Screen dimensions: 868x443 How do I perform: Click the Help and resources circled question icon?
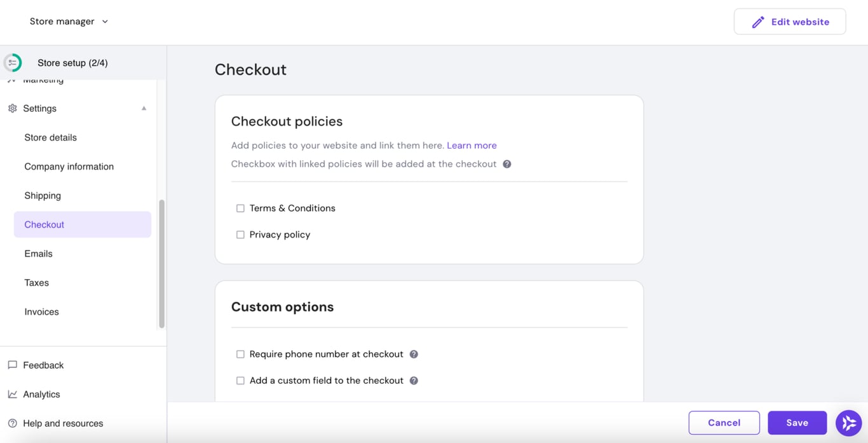(x=11, y=423)
